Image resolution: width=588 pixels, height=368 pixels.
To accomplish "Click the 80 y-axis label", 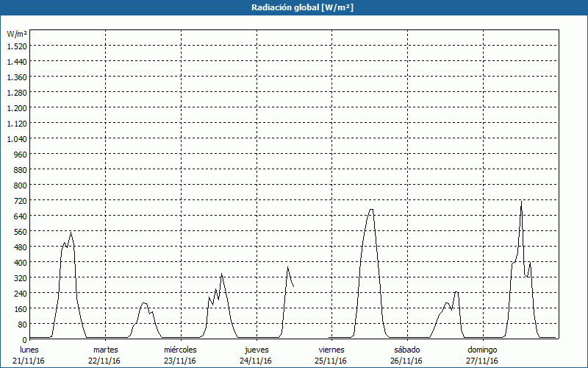I will click(23, 325).
